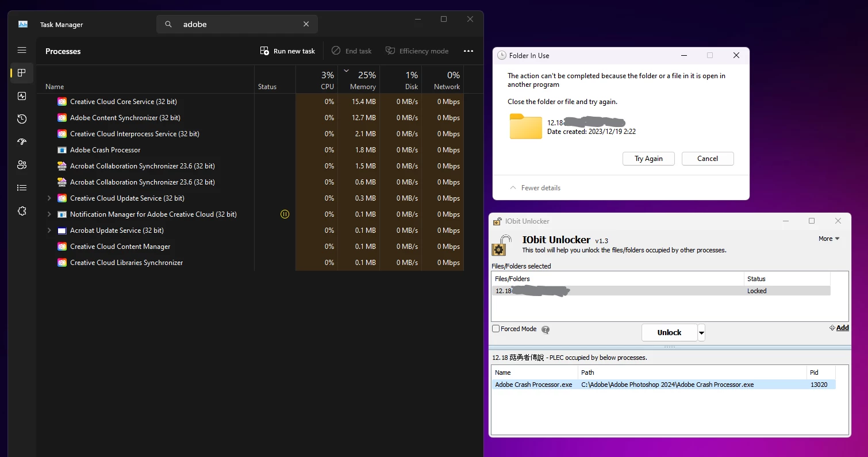The width and height of the screenshot is (868, 457).
Task: Click Adobe Crash Processor process icon
Action: [x=62, y=150]
